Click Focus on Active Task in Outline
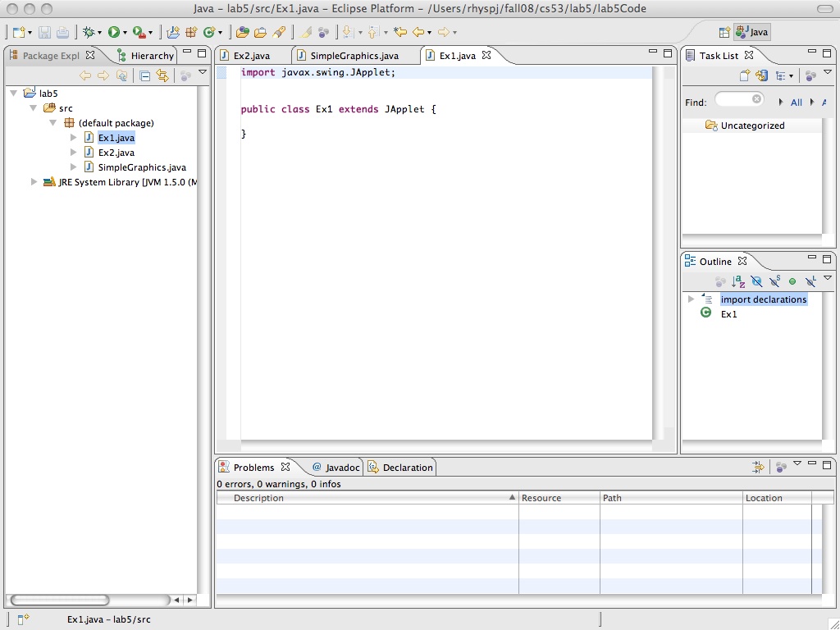The width and height of the screenshot is (840, 630). (720, 281)
